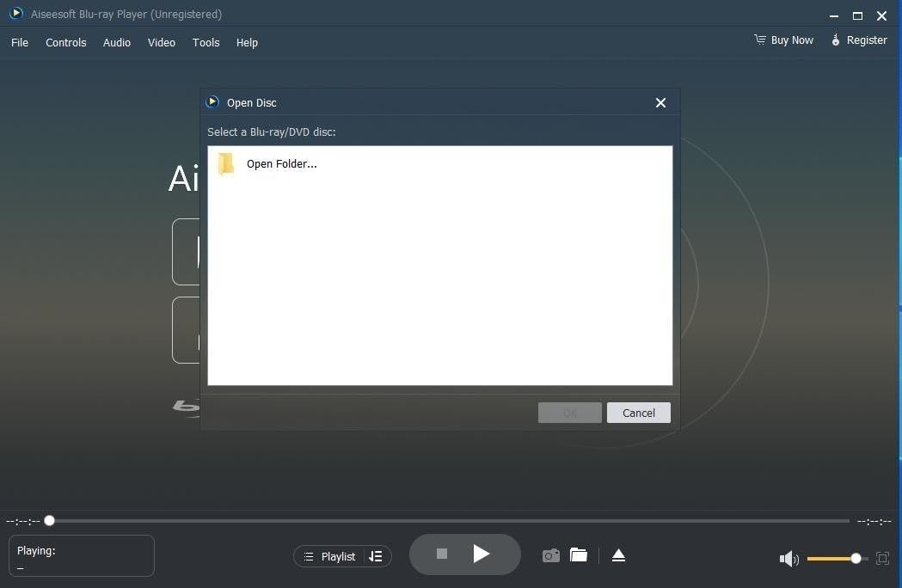Click the Register link
The image size is (902, 588).
pyautogui.click(x=867, y=40)
